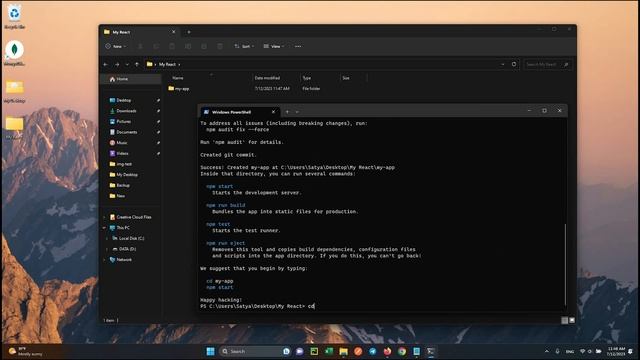Open Excel from the taskbar
This screenshot has width=640, height=360.
pyautogui.click(x=329, y=351)
